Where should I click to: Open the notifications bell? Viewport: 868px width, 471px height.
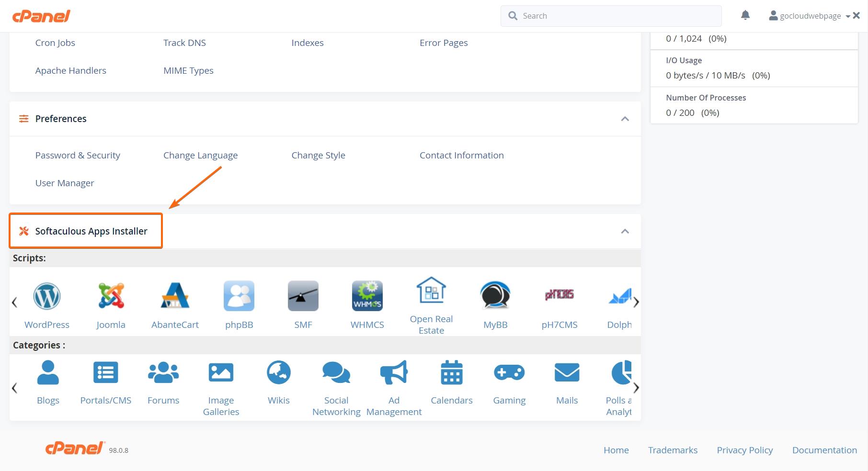click(745, 15)
